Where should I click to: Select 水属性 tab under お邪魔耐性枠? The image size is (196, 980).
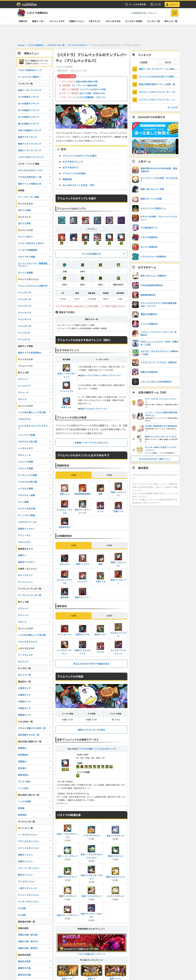pos(109,545)
